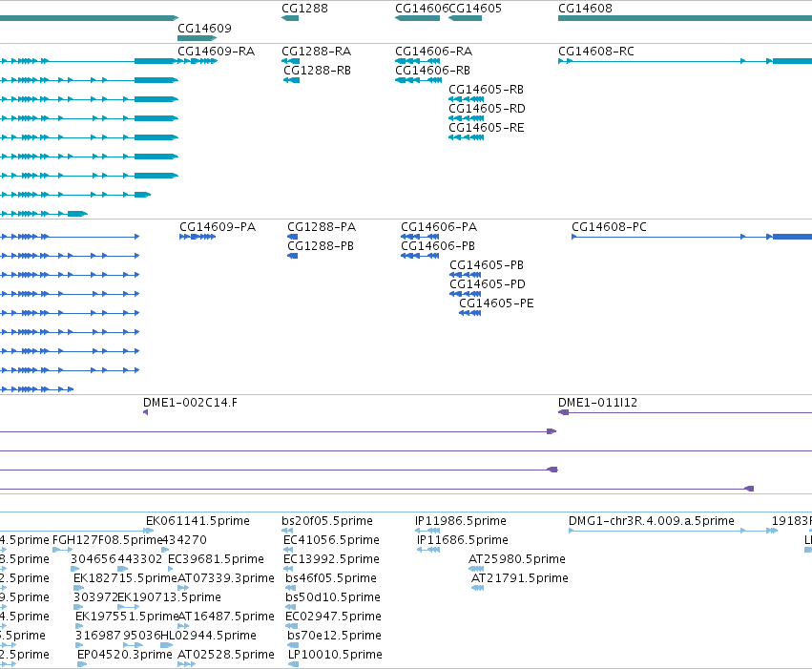
Task: Open transcript CG14606-RB label
Action: (x=433, y=71)
